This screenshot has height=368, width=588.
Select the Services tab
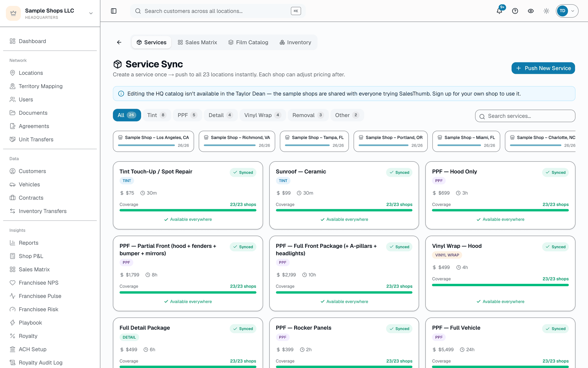click(151, 42)
